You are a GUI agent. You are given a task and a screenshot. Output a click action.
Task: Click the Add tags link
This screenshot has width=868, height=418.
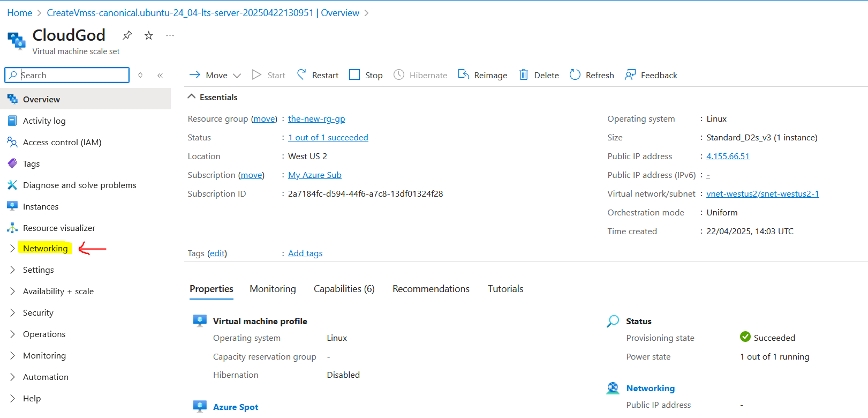click(x=305, y=253)
